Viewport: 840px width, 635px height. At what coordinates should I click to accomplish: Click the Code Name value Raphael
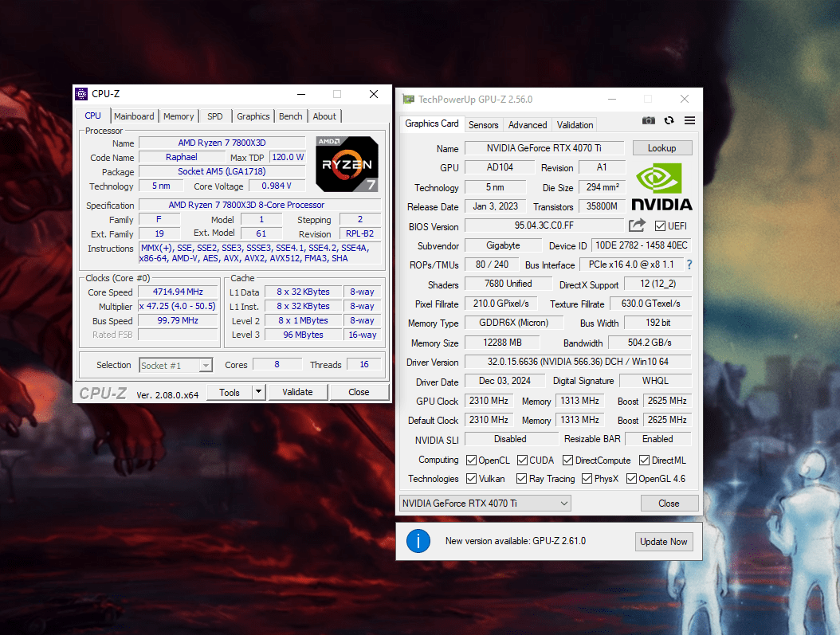pos(182,158)
